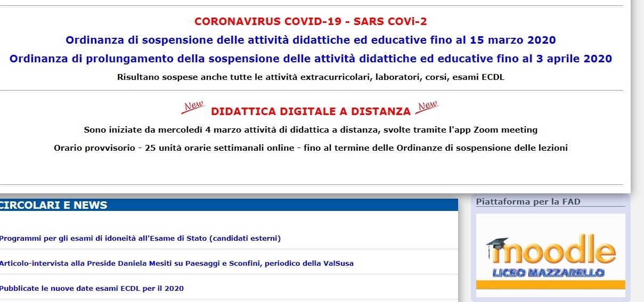Click the New badge right of Didattica Digitale

tap(428, 106)
